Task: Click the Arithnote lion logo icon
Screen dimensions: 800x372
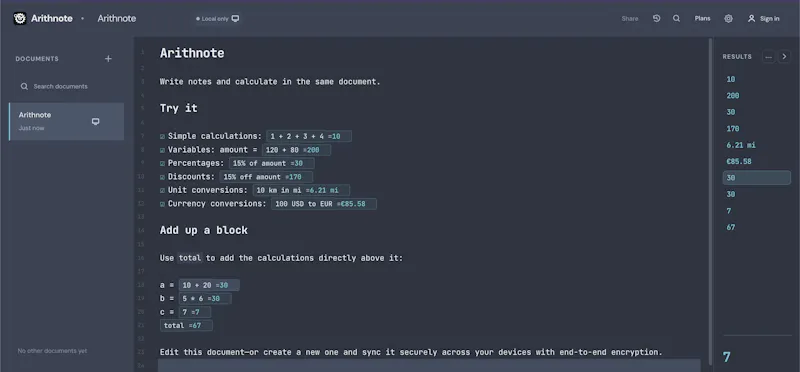Action: point(20,18)
